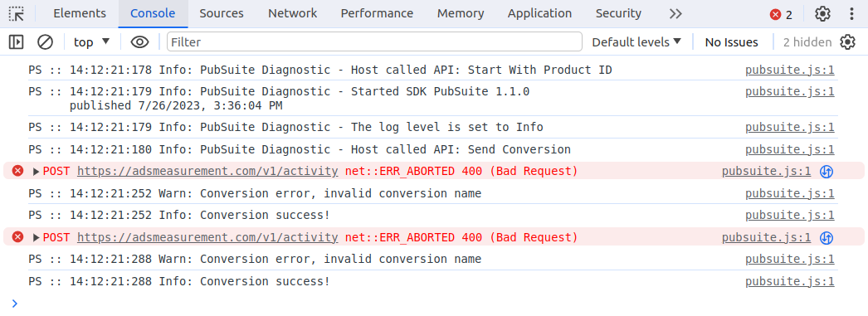The width and height of the screenshot is (868, 316).
Task: Open the top JavaScript context dropdown
Action: coord(92,42)
